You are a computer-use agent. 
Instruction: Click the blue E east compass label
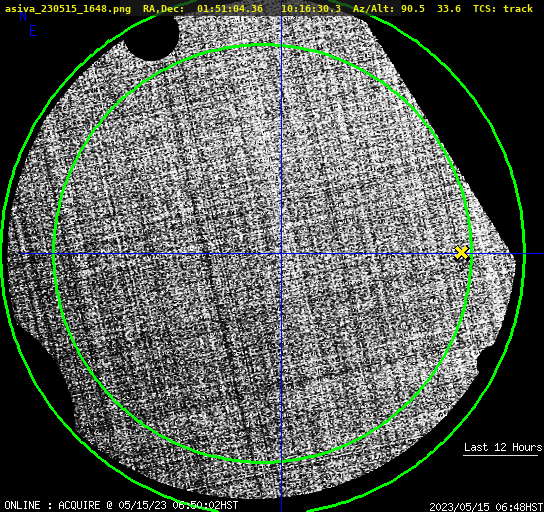(x=33, y=31)
